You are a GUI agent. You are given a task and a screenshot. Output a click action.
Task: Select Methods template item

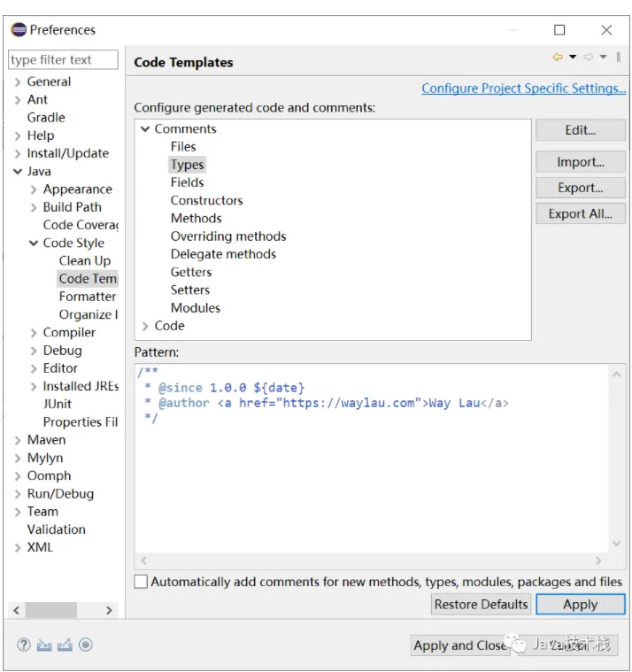click(x=197, y=218)
